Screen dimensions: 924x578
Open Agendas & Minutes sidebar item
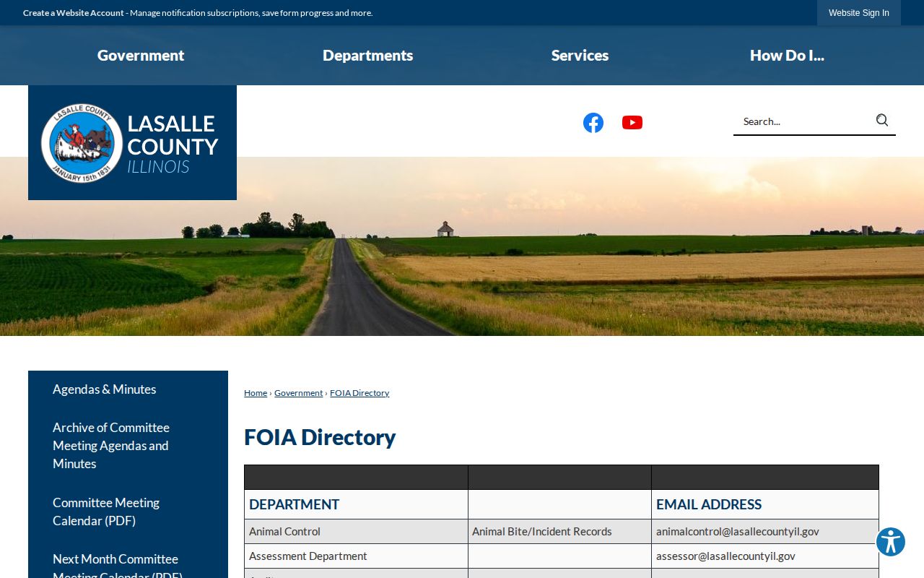click(128, 389)
